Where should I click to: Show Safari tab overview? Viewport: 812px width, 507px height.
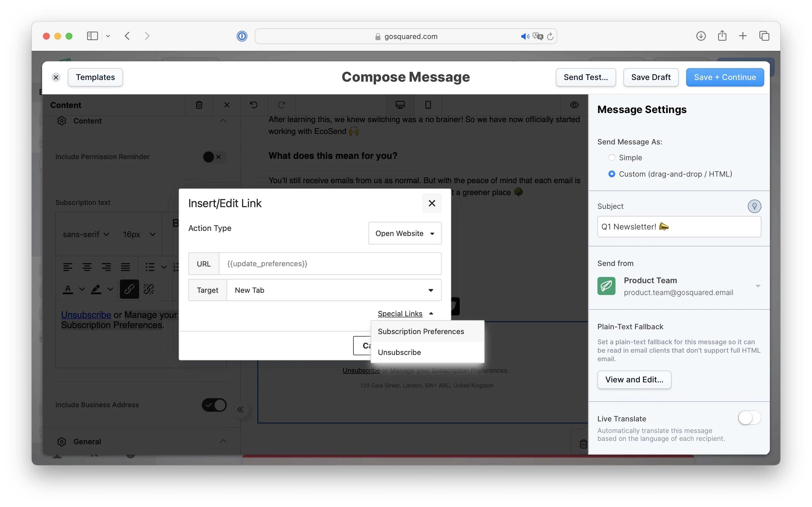point(764,36)
